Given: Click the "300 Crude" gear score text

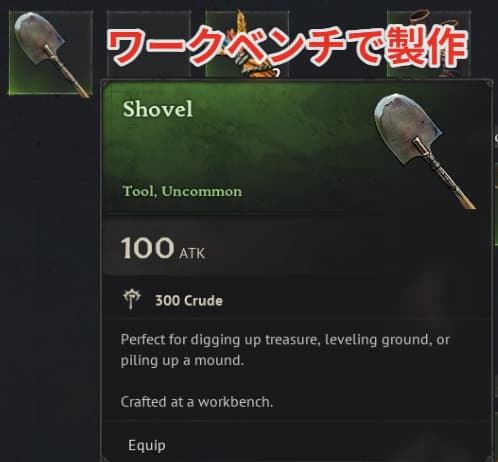Looking at the screenshot, I should [189, 301].
